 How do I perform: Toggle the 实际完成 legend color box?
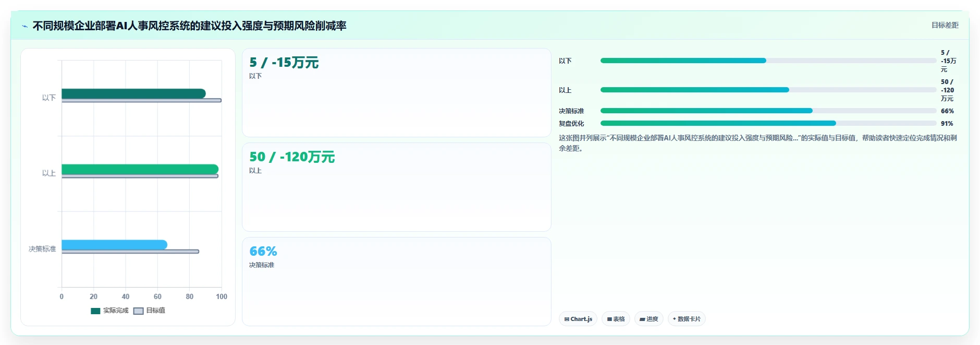point(95,311)
